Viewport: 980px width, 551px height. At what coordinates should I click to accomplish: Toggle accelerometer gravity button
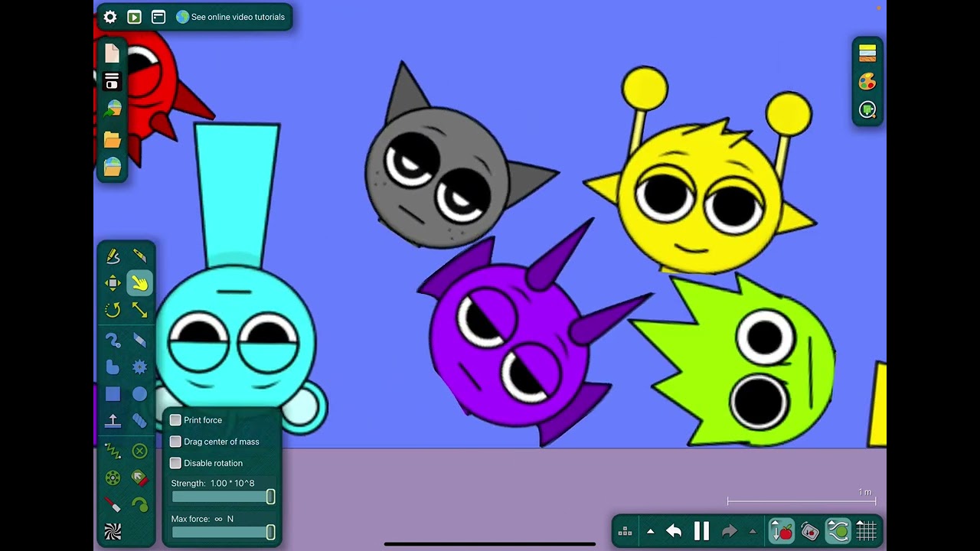click(x=810, y=531)
